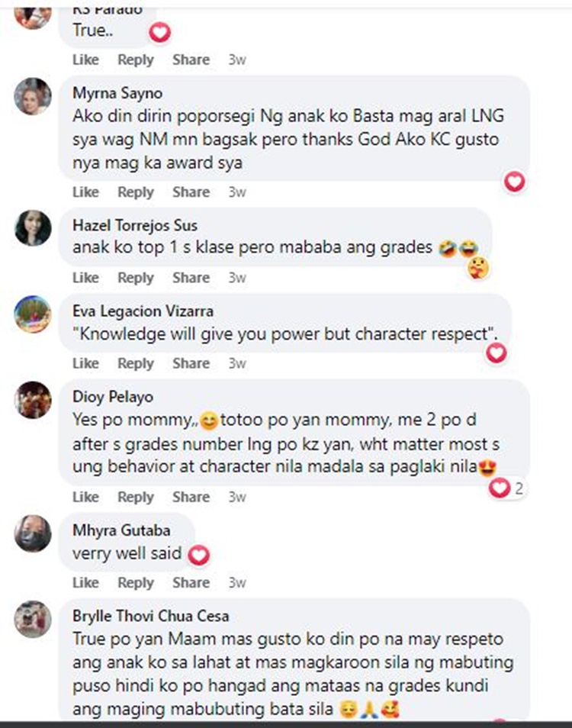Like Myrna Sayno's comment
572x728 pixels.
(x=86, y=192)
